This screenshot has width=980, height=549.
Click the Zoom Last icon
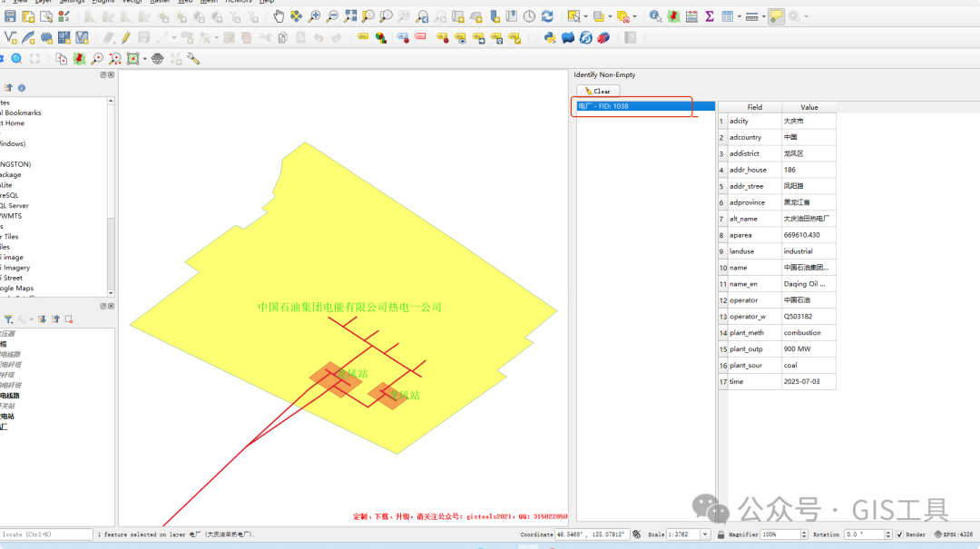click(423, 17)
